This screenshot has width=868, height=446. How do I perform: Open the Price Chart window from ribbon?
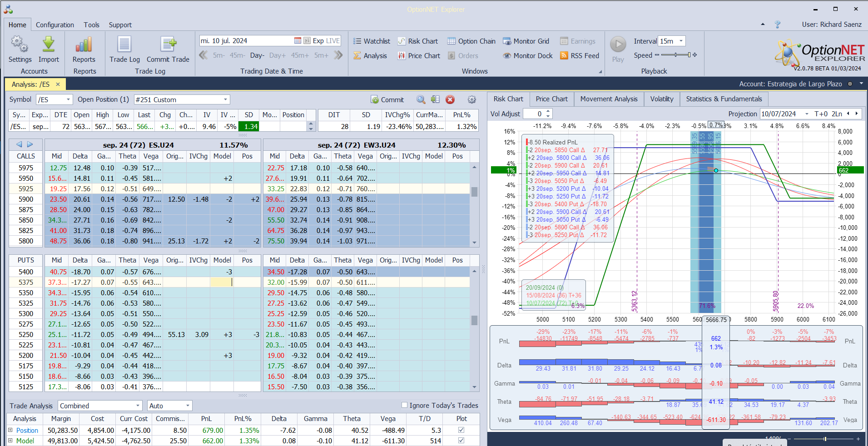point(419,55)
